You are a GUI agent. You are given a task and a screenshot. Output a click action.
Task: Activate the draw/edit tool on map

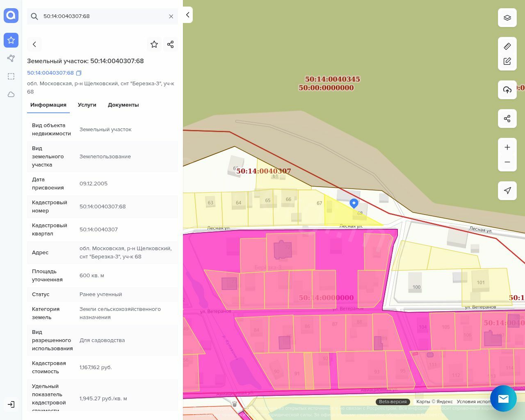point(507,61)
